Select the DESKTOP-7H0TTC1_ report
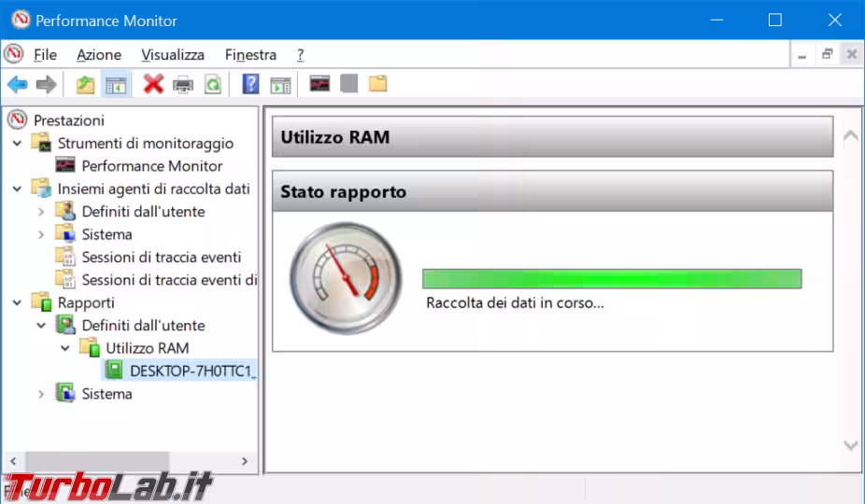Image resolution: width=865 pixels, height=504 pixels. tap(193, 371)
